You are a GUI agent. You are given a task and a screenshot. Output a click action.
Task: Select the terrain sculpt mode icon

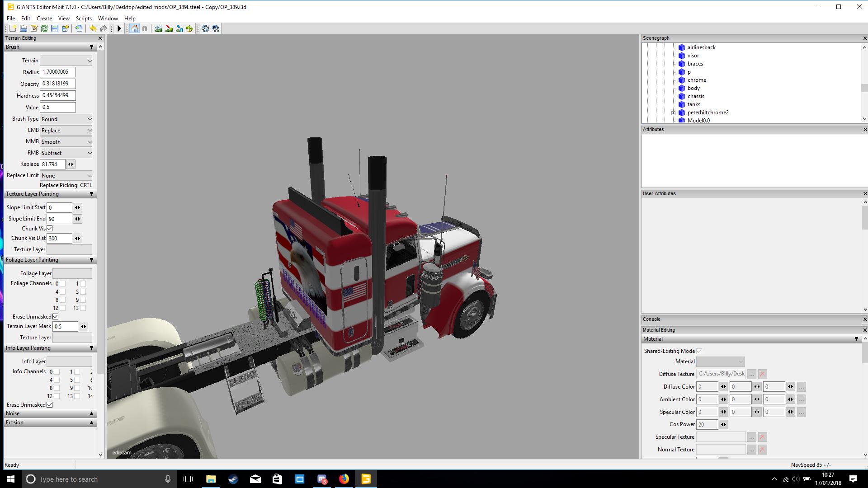click(158, 28)
